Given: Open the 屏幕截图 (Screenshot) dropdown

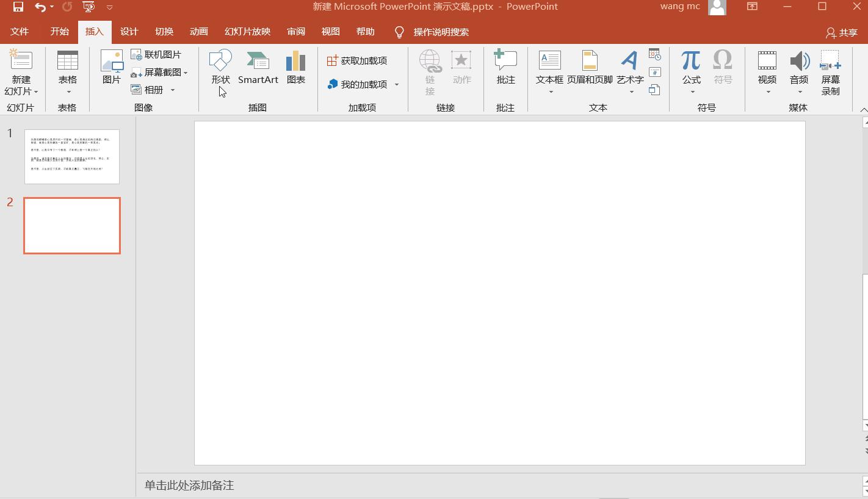Looking at the screenshot, I should click(x=186, y=73).
